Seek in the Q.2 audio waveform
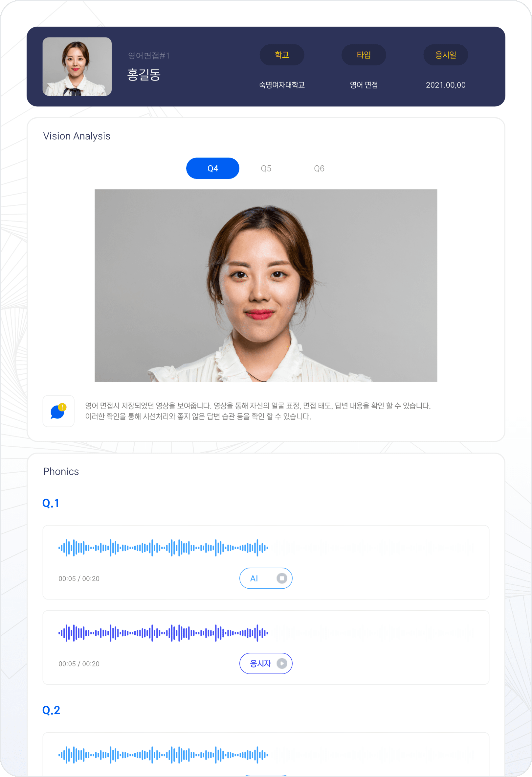Image resolution: width=532 pixels, height=777 pixels. 163,755
